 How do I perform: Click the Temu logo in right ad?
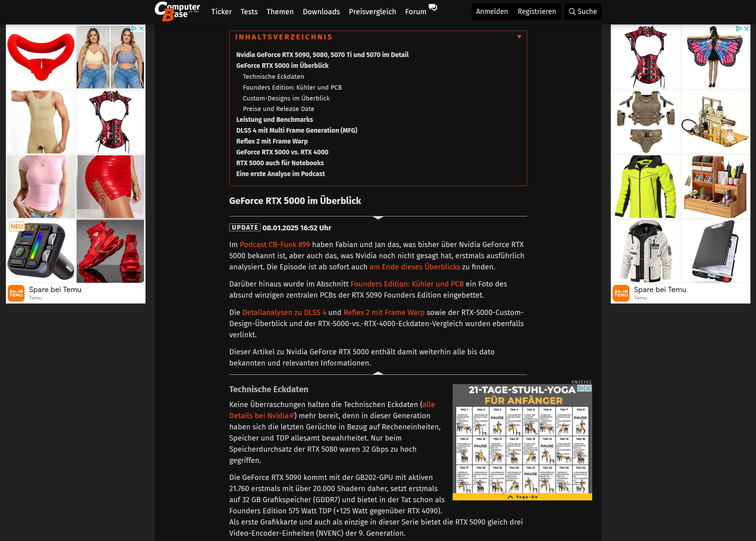[621, 293]
